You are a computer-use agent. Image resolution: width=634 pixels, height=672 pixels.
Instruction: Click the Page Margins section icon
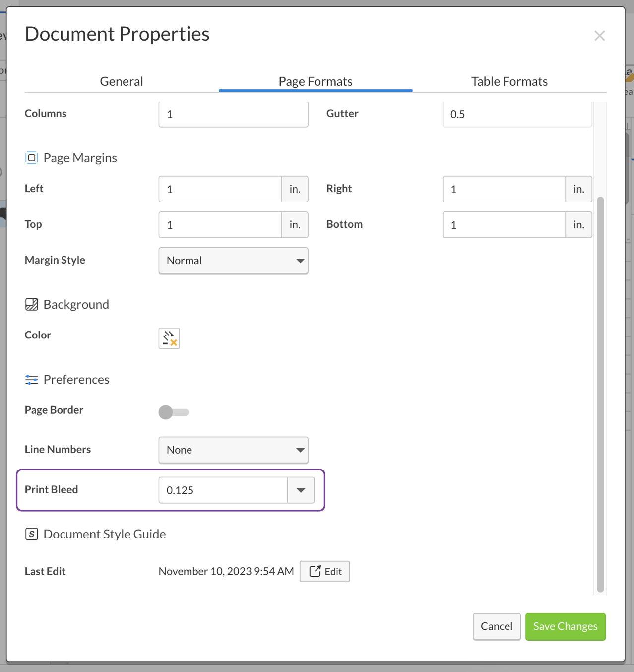click(x=31, y=158)
